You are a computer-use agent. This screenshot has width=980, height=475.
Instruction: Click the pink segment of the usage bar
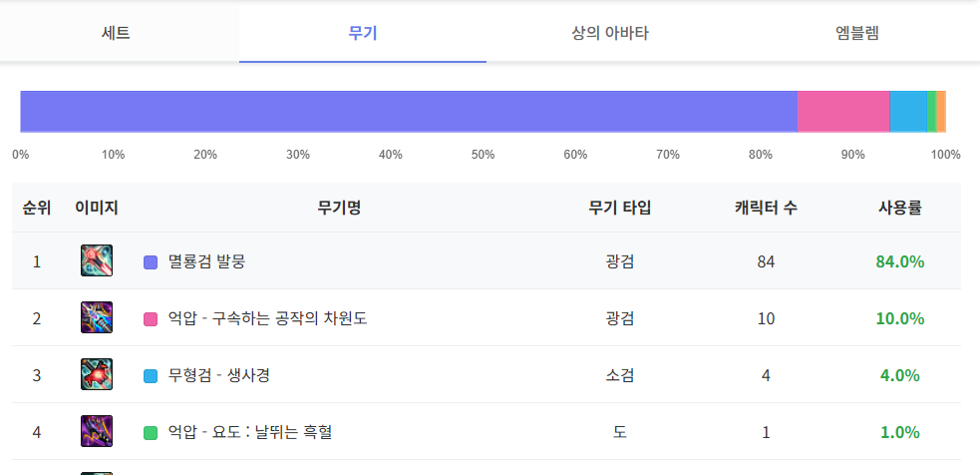click(x=843, y=111)
